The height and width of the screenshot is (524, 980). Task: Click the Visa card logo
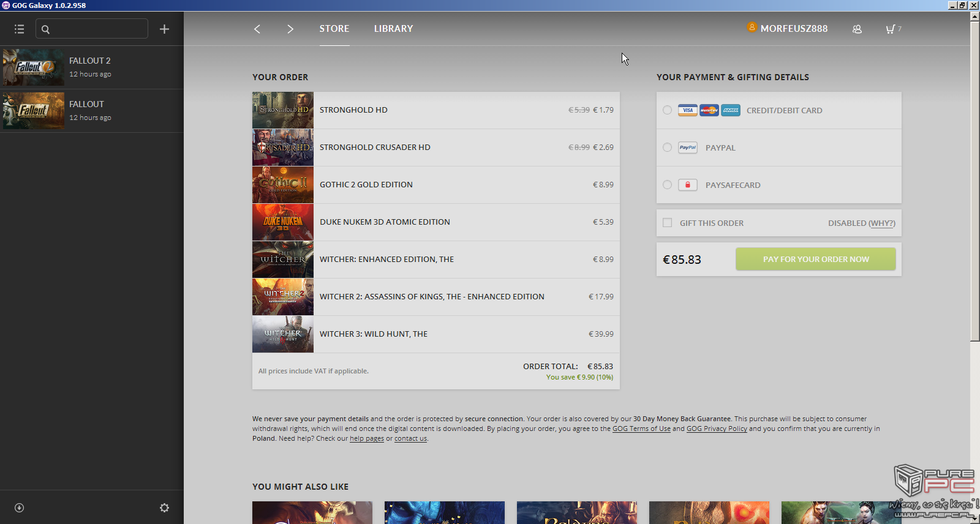[688, 110]
